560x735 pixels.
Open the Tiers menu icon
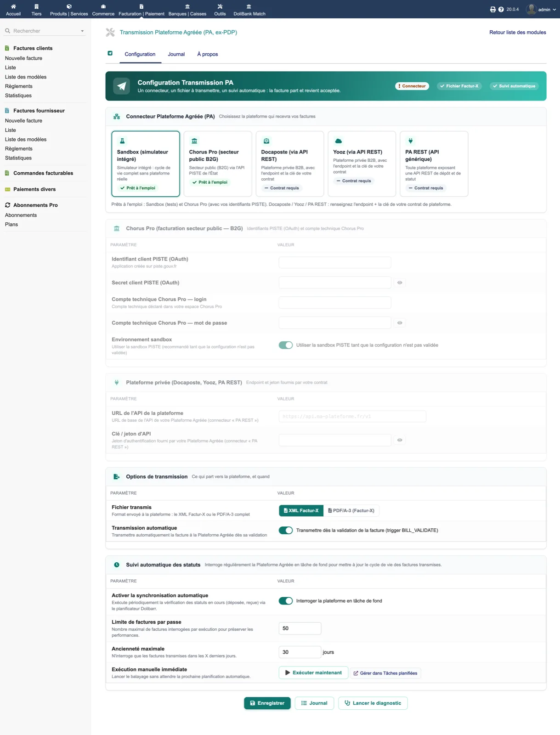pos(36,6)
